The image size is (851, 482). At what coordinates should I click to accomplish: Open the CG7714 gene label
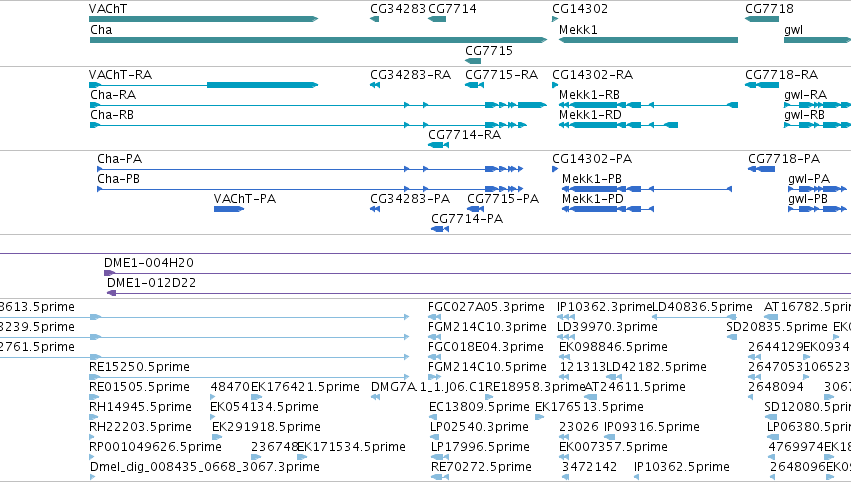click(452, 9)
